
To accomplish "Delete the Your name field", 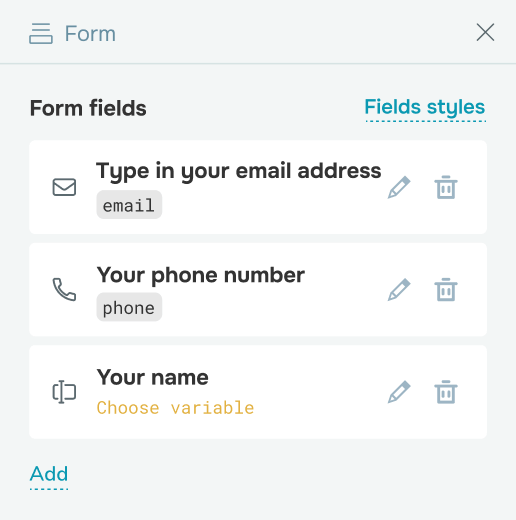I will (446, 392).
